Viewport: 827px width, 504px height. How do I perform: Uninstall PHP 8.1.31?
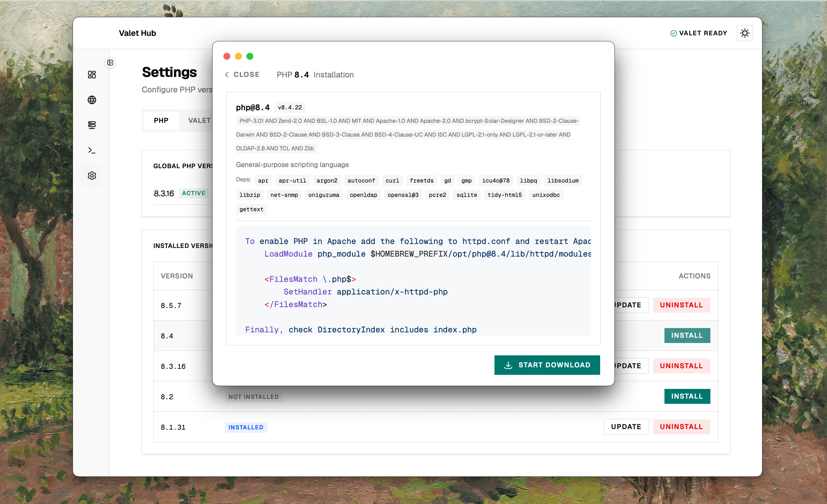click(x=681, y=427)
